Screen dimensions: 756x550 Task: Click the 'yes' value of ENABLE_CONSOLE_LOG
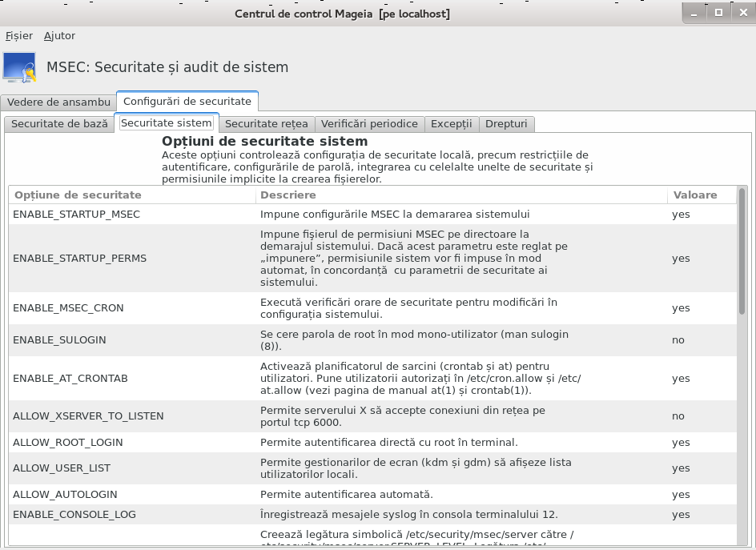[681, 516]
